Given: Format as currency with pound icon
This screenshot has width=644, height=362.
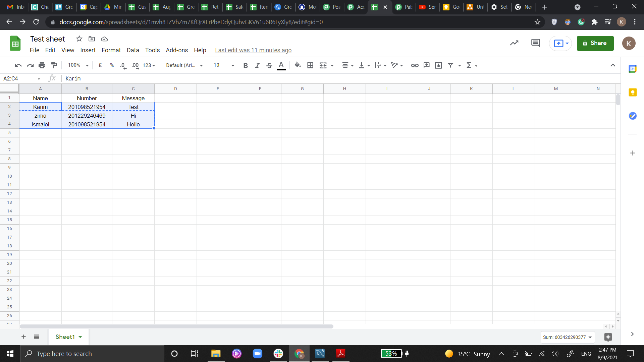Looking at the screenshot, I should click(x=100, y=65).
